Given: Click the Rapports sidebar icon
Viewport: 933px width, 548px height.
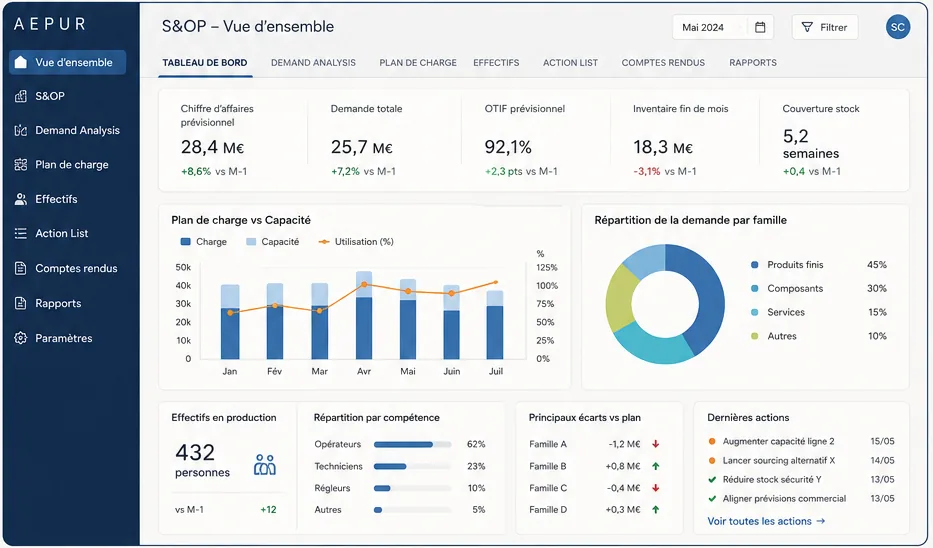Looking at the screenshot, I should [x=20, y=303].
